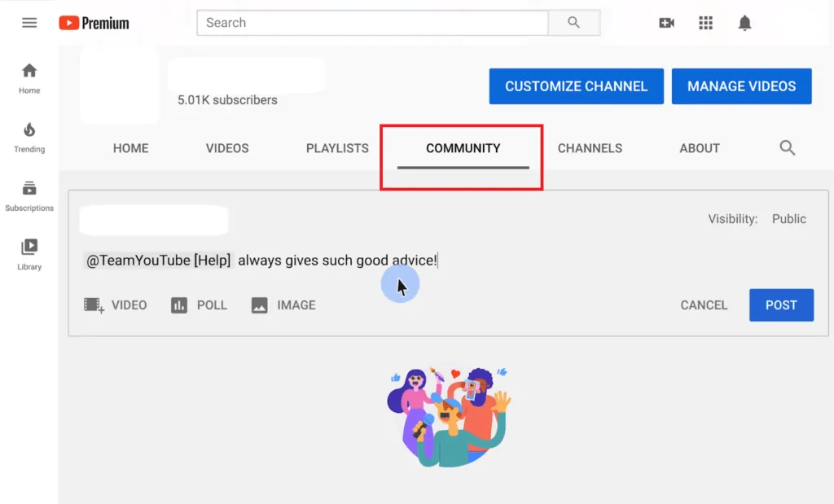
Task: Open Library in sidebar
Action: [x=29, y=255]
